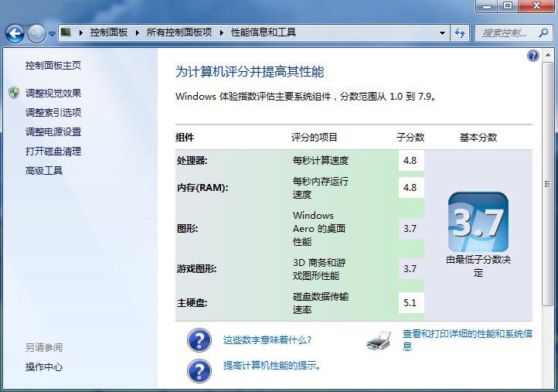
Task: Open 提高计算机性能的提示 link
Action: tap(272, 366)
